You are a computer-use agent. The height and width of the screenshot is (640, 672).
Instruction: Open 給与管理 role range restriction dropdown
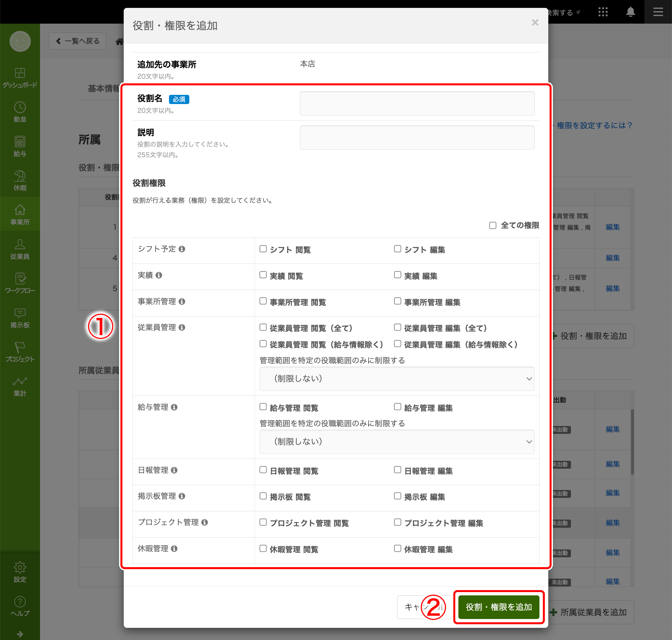(397, 442)
